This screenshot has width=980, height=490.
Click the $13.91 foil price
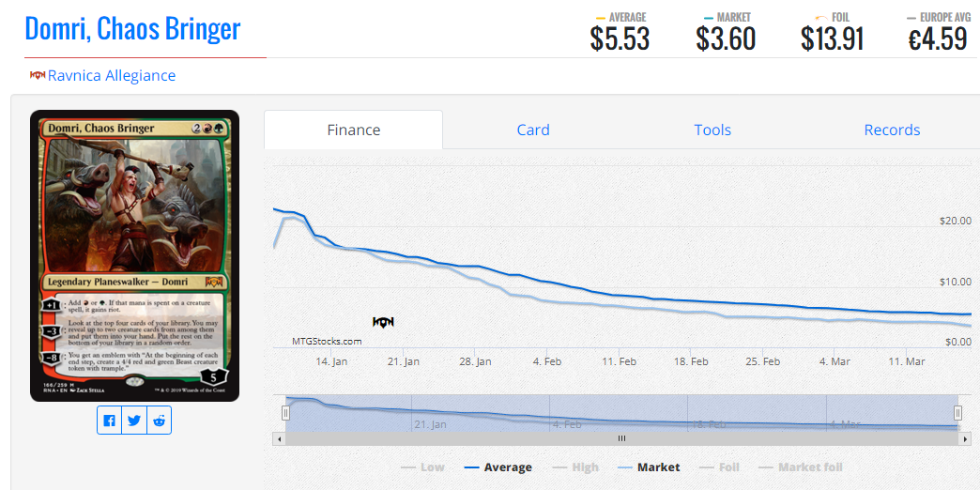click(x=833, y=39)
